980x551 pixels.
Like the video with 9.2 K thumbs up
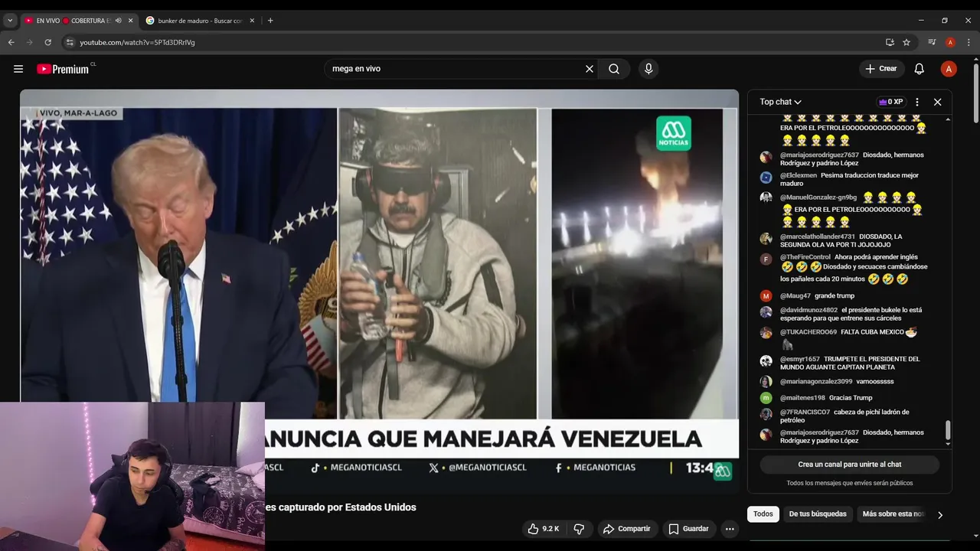[543, 529]
